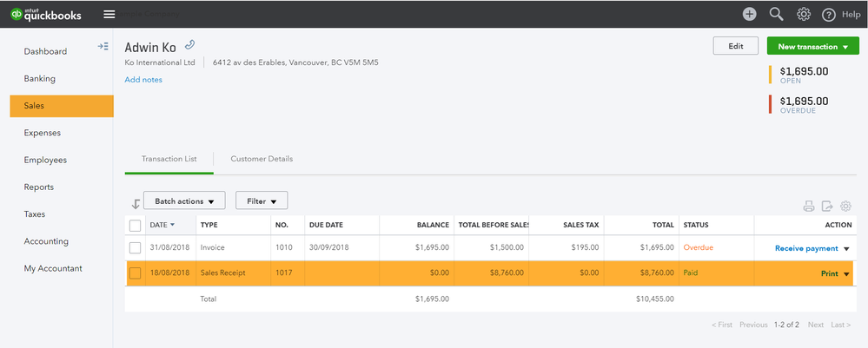Open Accounting in the sidebar
The image size is (868, 348).
pos(46,241)
